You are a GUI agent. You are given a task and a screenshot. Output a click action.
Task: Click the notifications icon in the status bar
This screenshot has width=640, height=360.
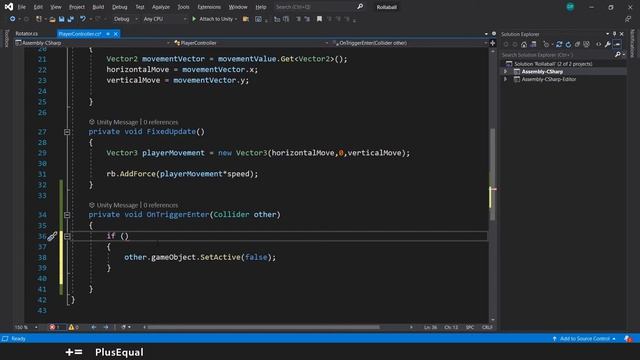628,339
